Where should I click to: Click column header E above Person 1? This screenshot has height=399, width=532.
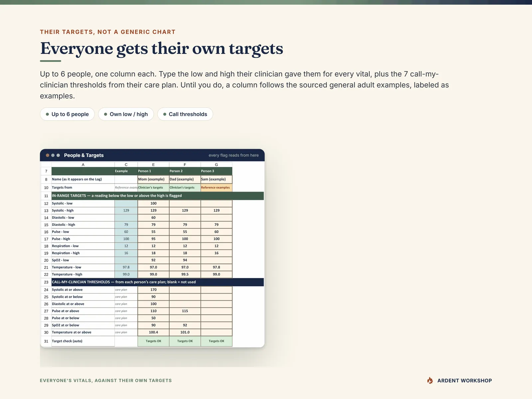(x=153, y=165)
